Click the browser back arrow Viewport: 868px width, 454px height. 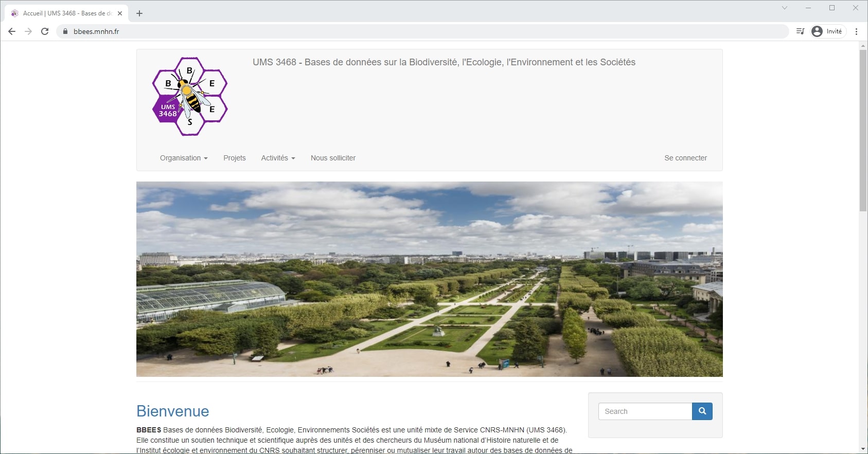coord(12,31)
